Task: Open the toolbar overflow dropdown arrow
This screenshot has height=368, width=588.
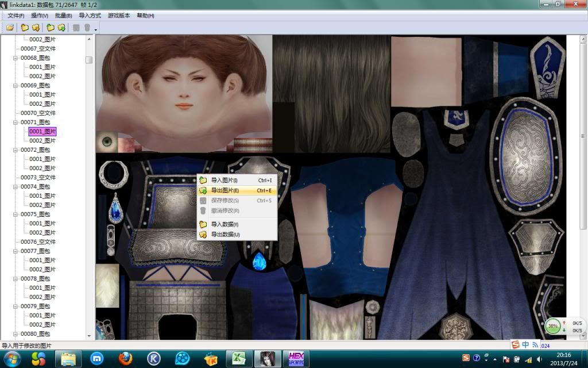Action: pyautogui.click(x=96, y=29)
